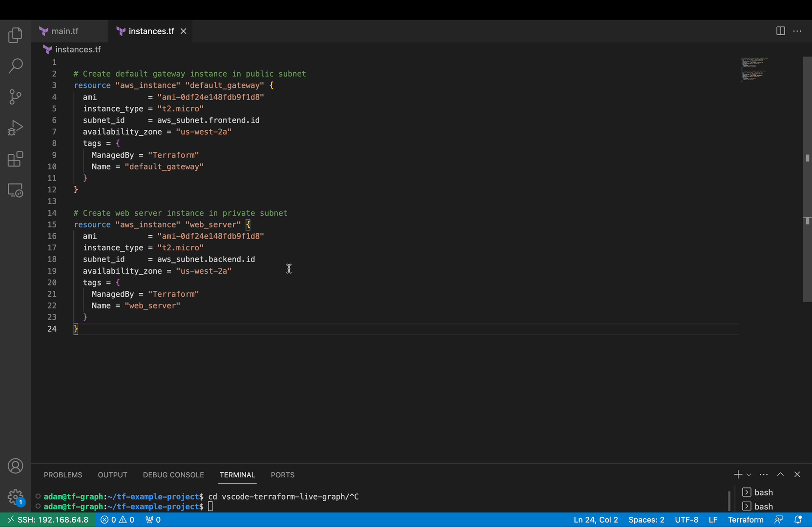Screen dimensions: 812x527
Task: Click the code minimap preview
Action: pyautogui.click(x=754, y=69)
